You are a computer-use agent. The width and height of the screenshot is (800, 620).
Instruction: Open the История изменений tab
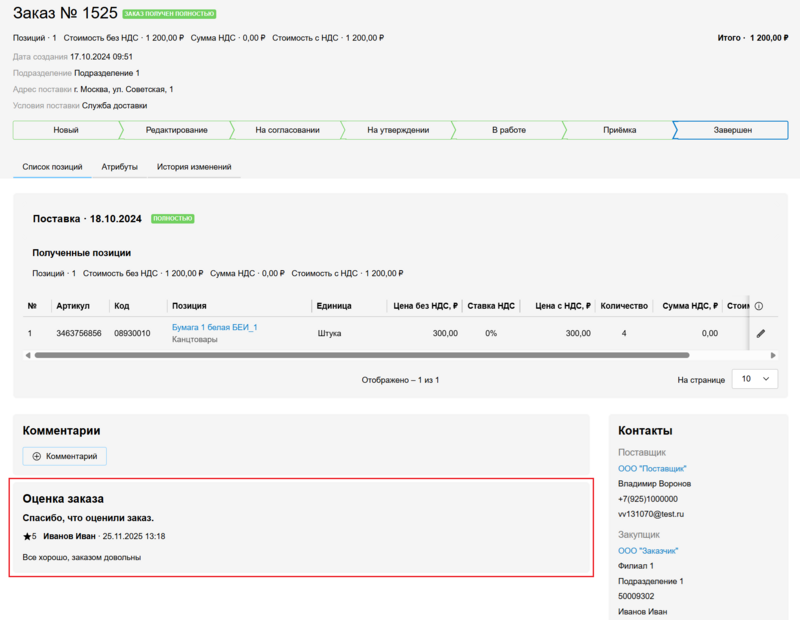coord(194,167)
